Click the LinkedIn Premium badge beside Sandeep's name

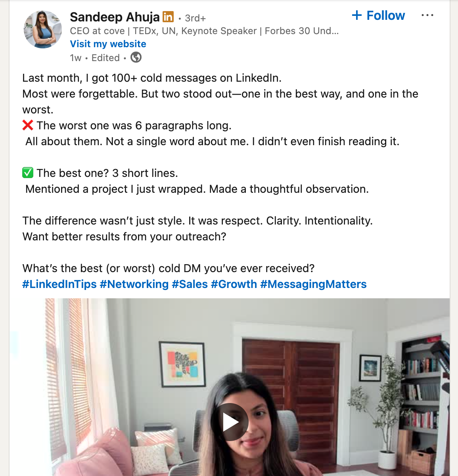click(x=168, y=17)
